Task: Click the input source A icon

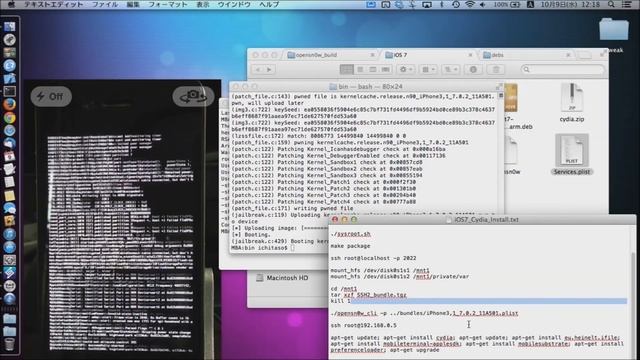Action: pos(530,4)
